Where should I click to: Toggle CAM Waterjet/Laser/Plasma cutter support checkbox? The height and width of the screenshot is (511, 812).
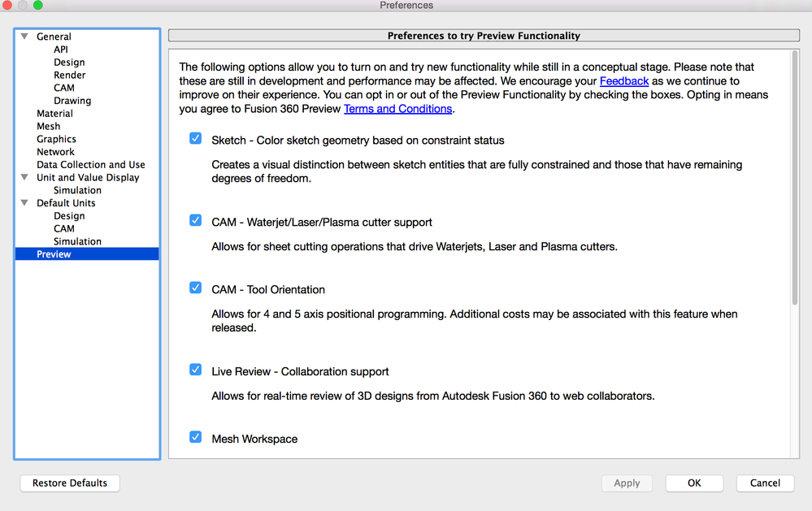point(195,220)
